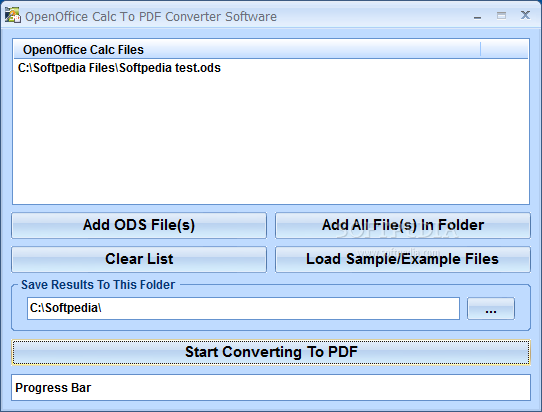Viewport: 542px width, 412px height.
Task: Load Sample/Example Files
Action: tap(403, 259)
